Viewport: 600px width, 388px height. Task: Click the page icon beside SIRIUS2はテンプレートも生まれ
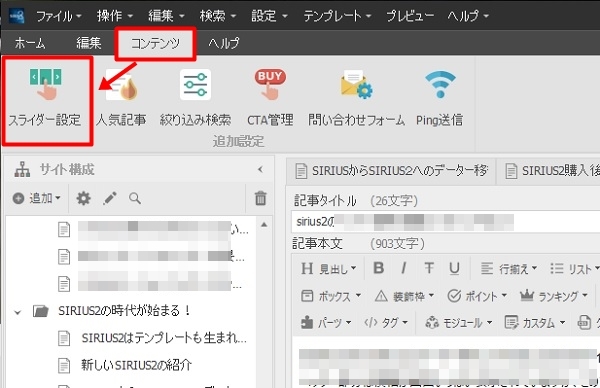coord(64,338)
